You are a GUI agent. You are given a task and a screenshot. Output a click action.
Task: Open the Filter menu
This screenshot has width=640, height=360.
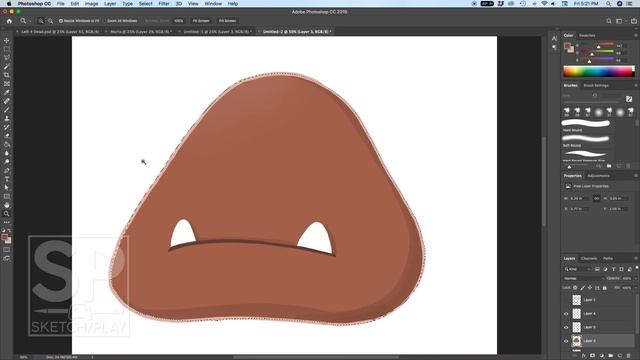pos(164,4)
